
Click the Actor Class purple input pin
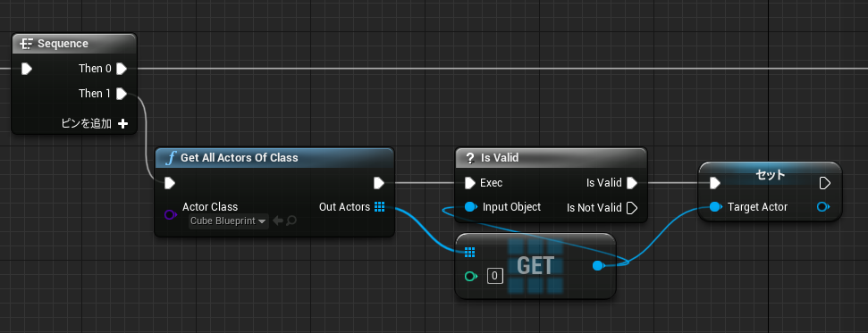point(171,214)
